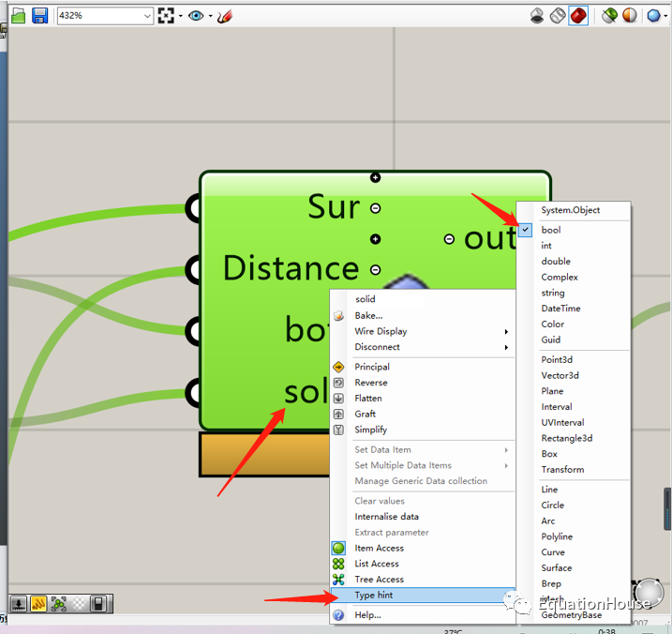The height and width of the screenshot is (634, 672).
Task: Expand Set Data Item submenu
Action: pyautogui.click(x=506, y=450)
